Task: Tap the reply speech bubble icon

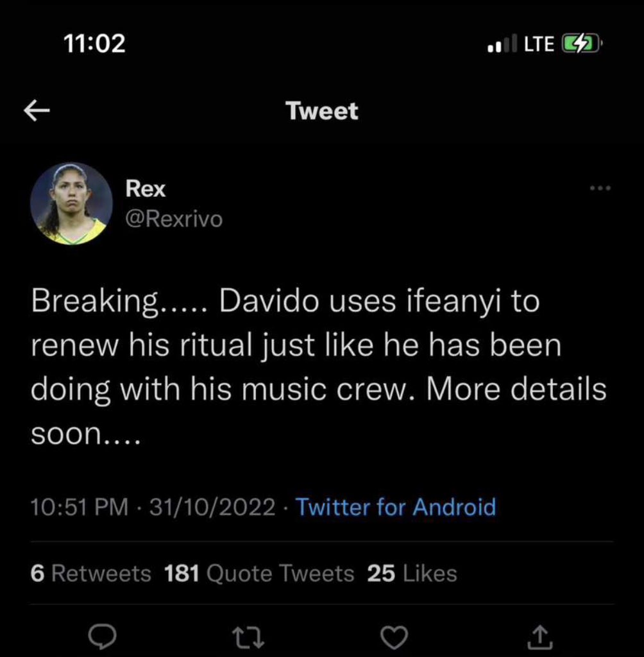Action: coord(102,636)
